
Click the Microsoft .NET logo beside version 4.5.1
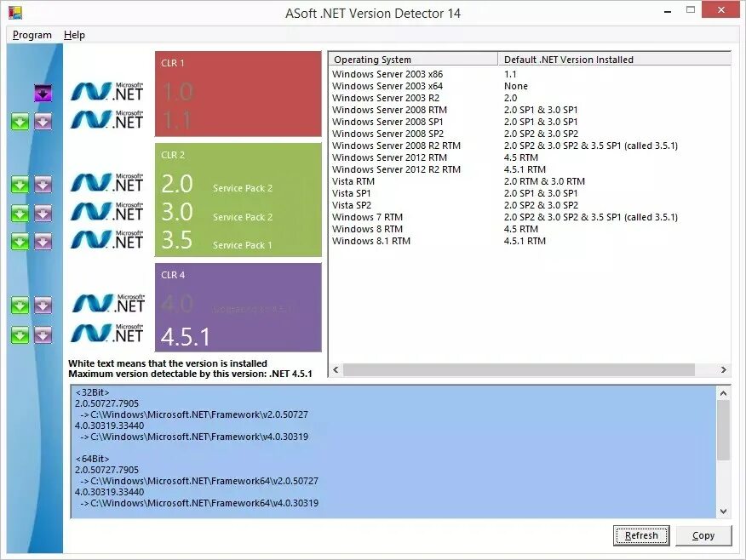(107, 334)
